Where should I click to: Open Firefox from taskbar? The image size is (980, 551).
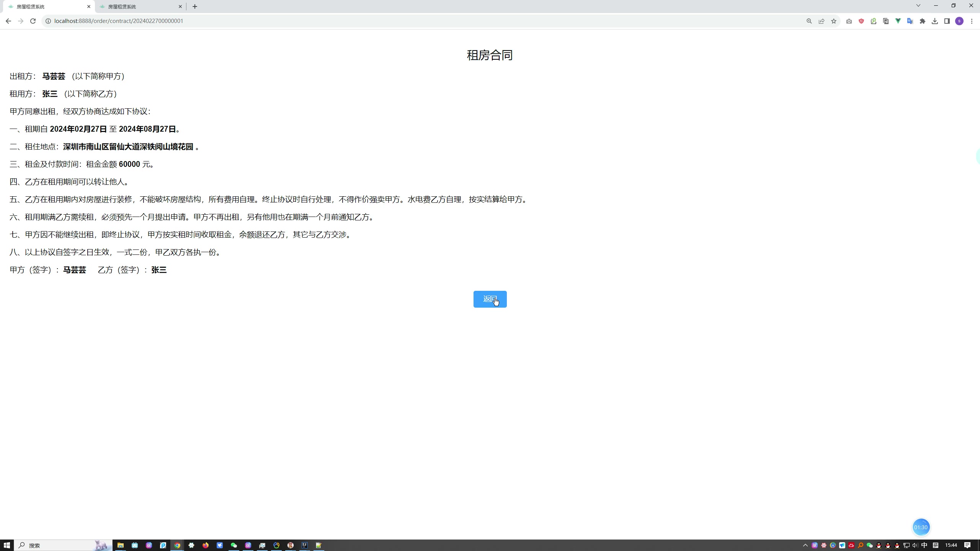click(206, 545)
